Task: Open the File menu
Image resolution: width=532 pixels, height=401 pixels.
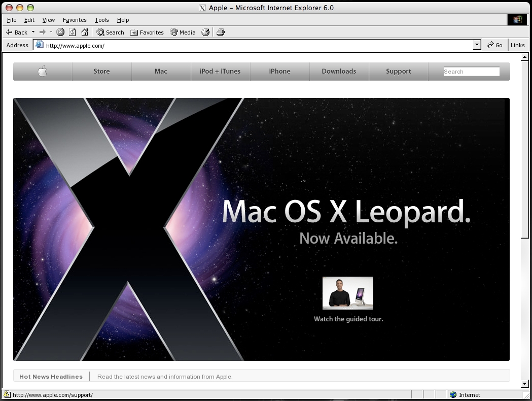Action: (12, 20)
